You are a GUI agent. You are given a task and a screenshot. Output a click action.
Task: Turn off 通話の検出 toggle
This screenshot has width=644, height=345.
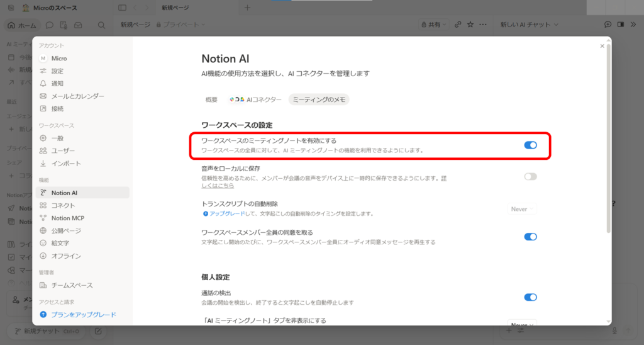(x=530, y=297)
